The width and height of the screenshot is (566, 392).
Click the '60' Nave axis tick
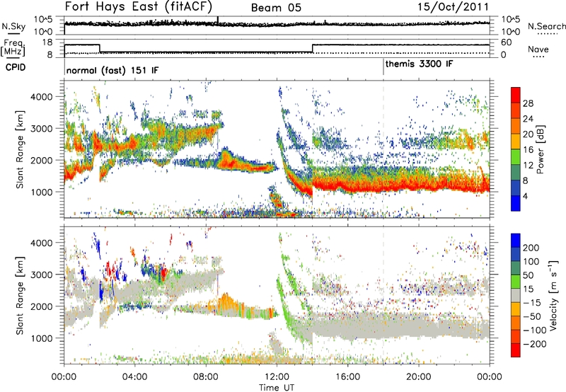coord(507,42)
